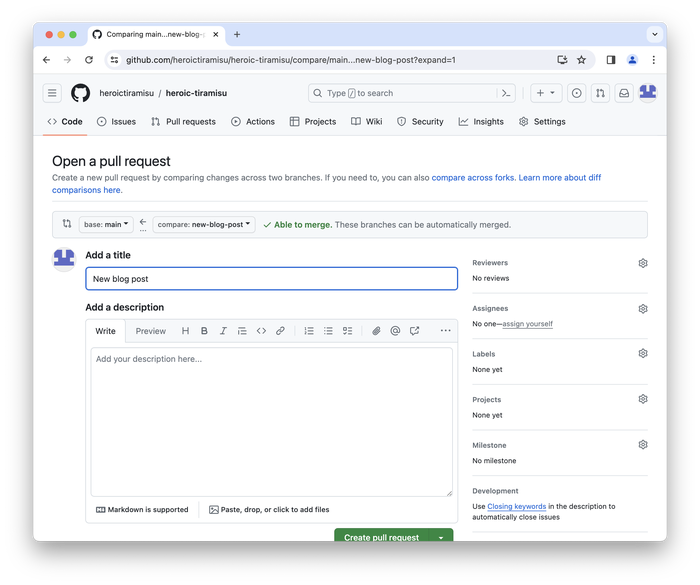Insert a heading with the H icon
This screenshot has height=585, width=700.
click(185, 331)
